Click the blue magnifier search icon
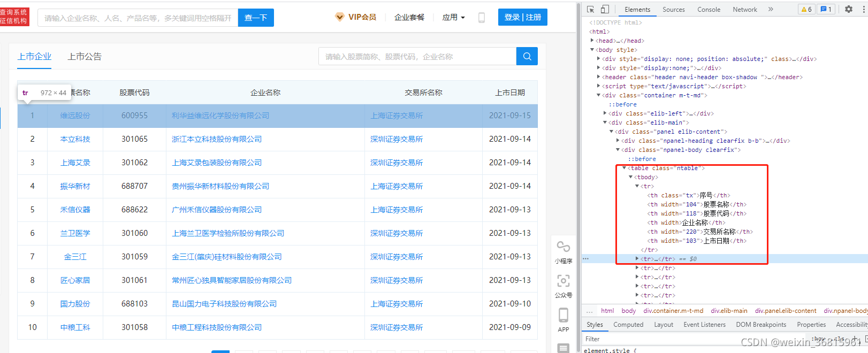The image size is (868, 353). click(527, 56)
